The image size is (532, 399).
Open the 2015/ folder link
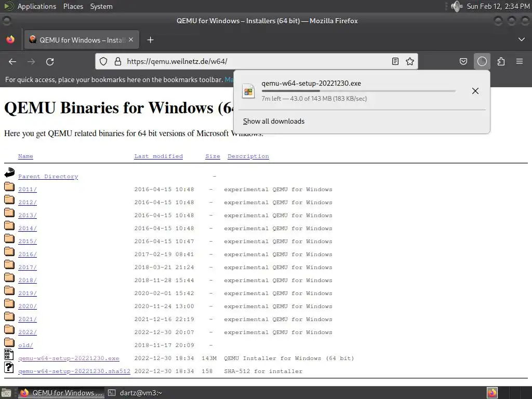click(28, 241)
